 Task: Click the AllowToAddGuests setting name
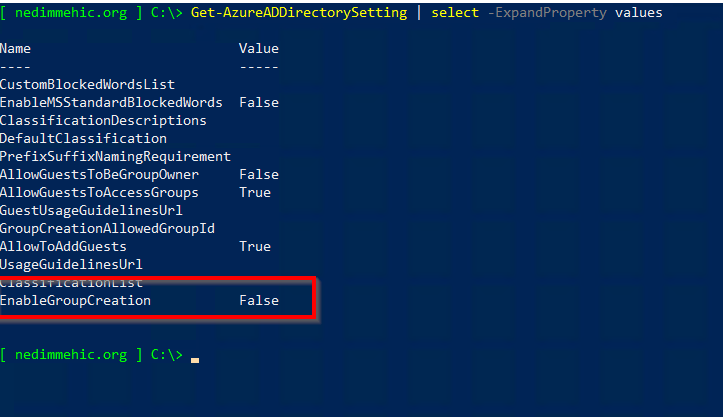63,246
